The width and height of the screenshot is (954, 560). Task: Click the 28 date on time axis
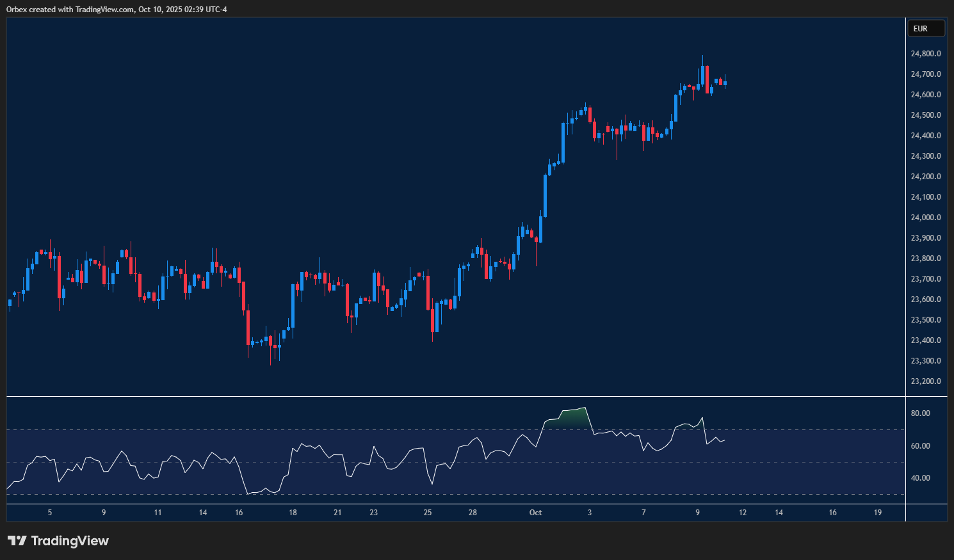(x=473, y=513)
